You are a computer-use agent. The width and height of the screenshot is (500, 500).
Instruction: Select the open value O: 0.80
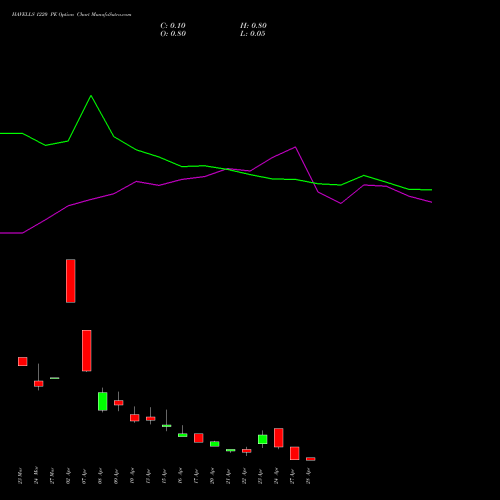pos(173,34)
